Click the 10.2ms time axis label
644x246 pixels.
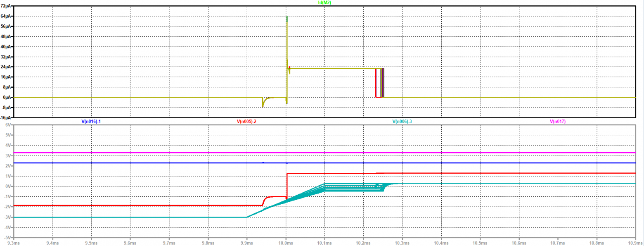(363, 243)
